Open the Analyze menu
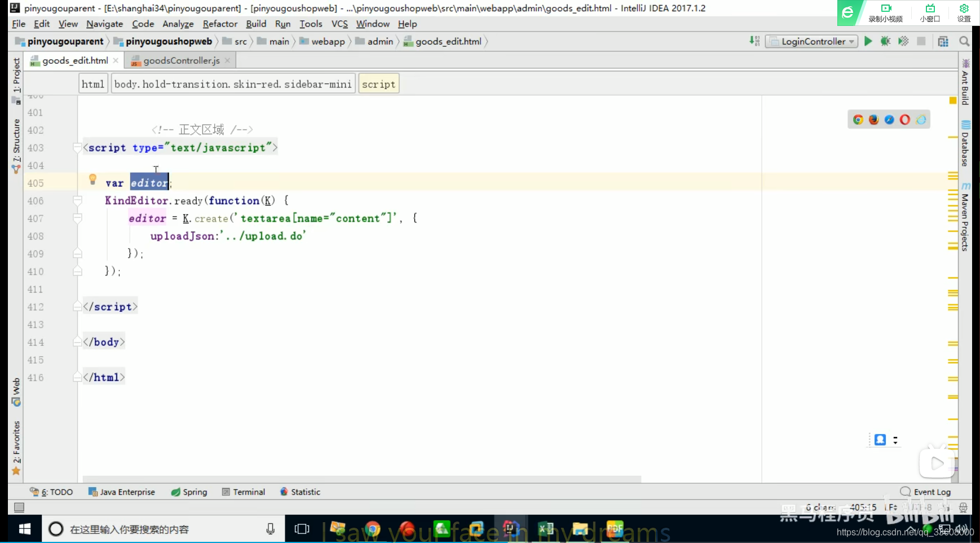980x543 pixels. (178, 24)
